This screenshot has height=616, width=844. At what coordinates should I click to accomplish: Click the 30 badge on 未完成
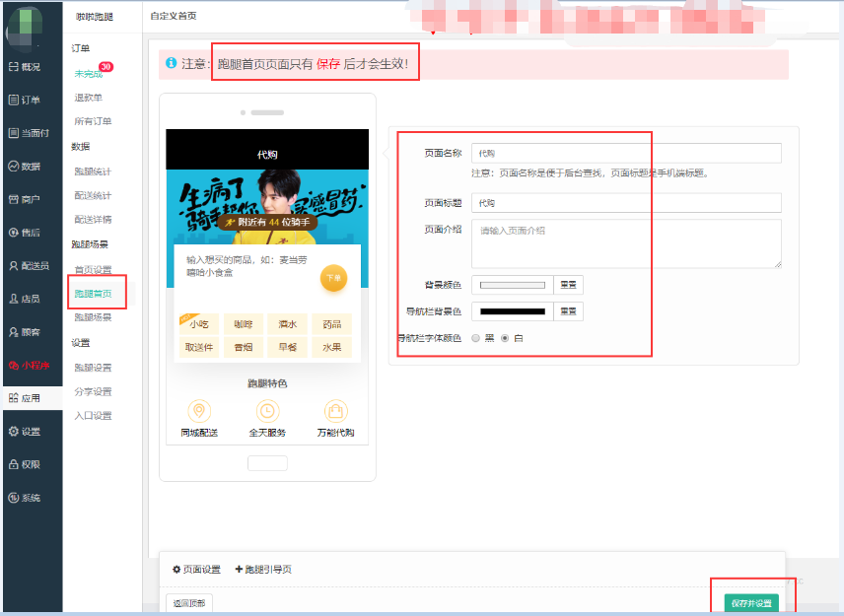tap(105, 67)
